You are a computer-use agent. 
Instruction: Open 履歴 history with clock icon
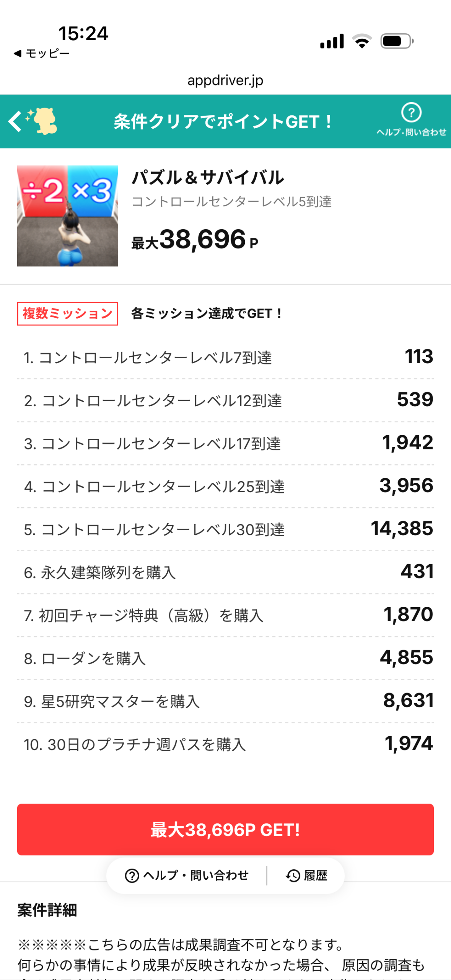click(x=307, y=875)
